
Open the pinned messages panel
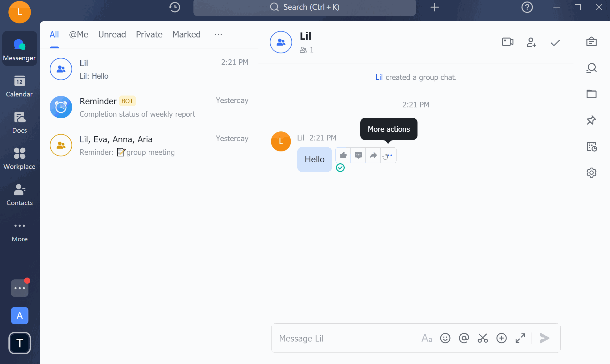click(591, 120)
